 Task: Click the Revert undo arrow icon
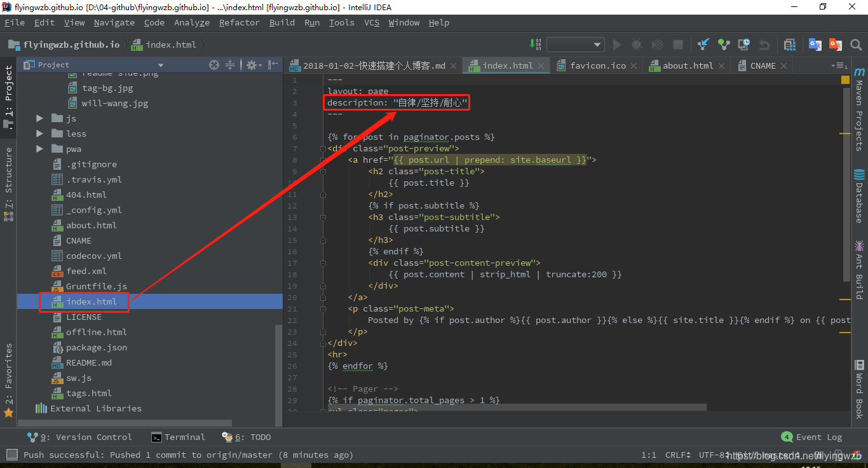click(x=764, y=45)
